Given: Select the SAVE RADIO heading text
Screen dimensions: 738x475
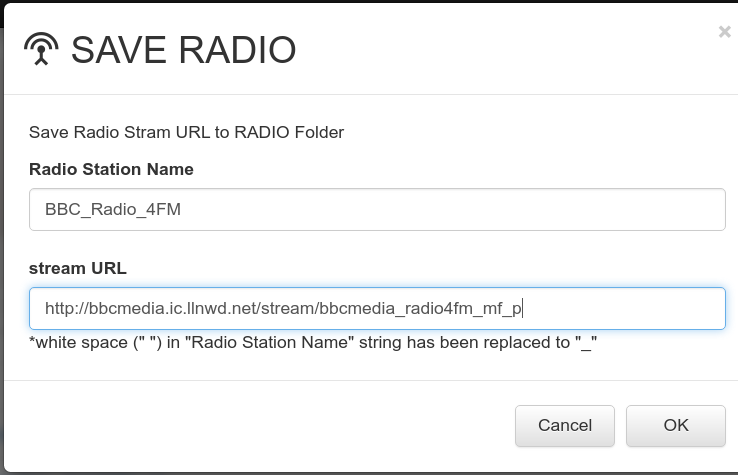Looking at the screenshot, I should click(184, 50).
